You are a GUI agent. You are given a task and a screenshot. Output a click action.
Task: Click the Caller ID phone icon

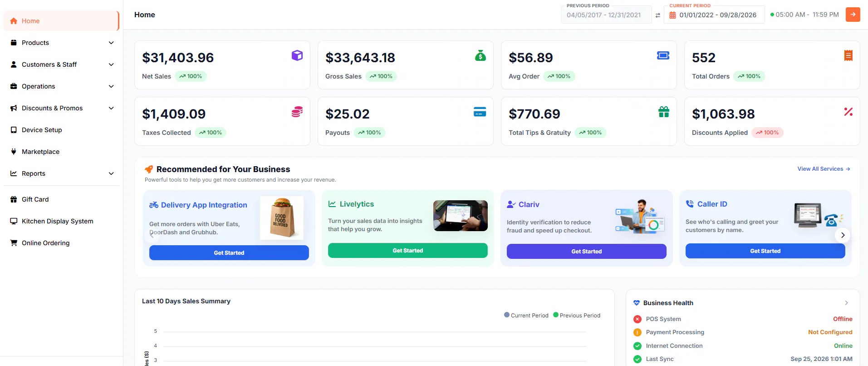pyautogui.click(x=690, y=204)
